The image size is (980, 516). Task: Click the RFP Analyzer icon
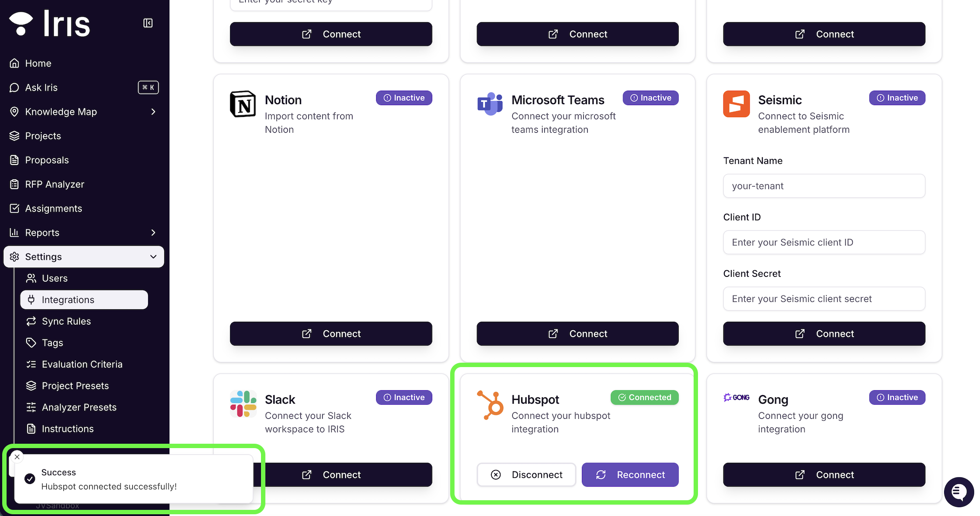click(14, 184)
